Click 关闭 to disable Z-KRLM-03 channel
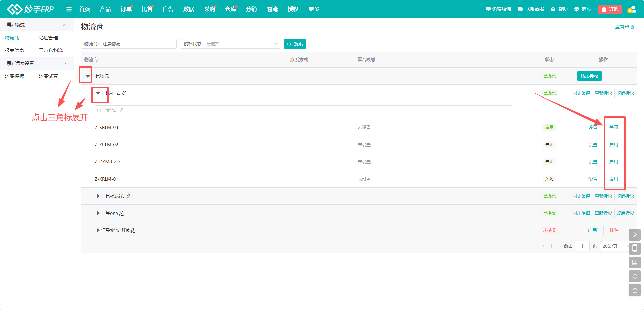The image size is (644, 310). tap(613, 127)
